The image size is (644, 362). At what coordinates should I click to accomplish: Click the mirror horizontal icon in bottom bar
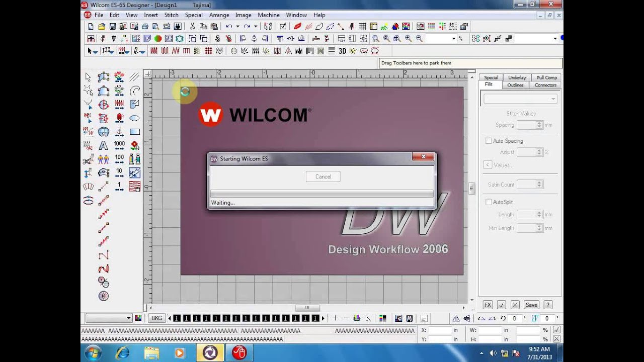456,318
